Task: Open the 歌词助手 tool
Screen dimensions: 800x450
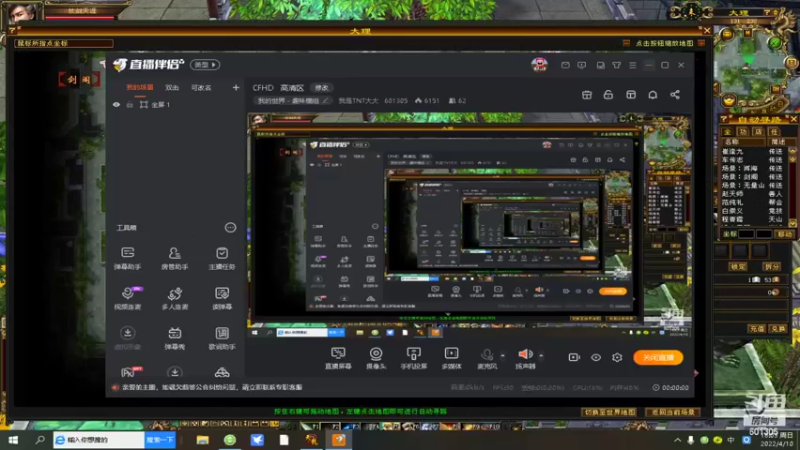Action: 222,338
